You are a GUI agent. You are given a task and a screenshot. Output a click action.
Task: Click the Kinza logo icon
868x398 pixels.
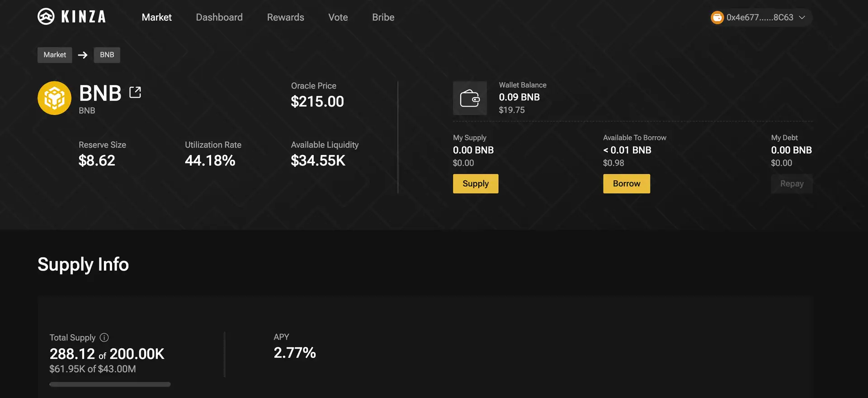click(x=46, y=17)
